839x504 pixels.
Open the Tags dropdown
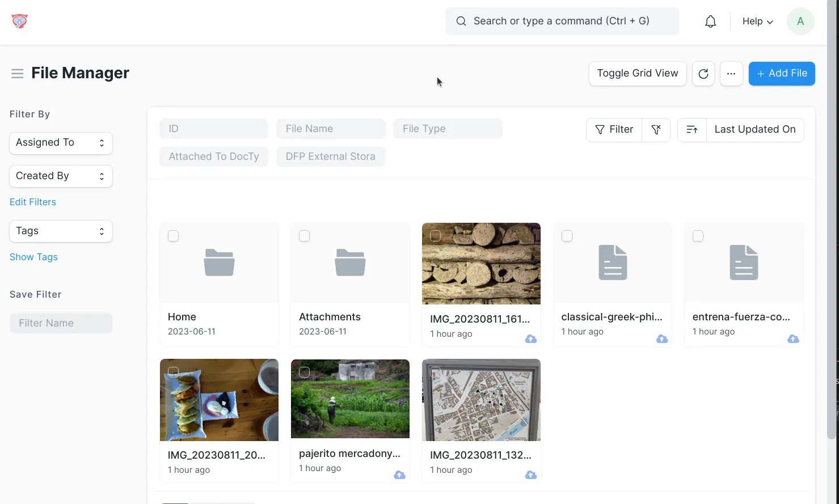point(61,231)
